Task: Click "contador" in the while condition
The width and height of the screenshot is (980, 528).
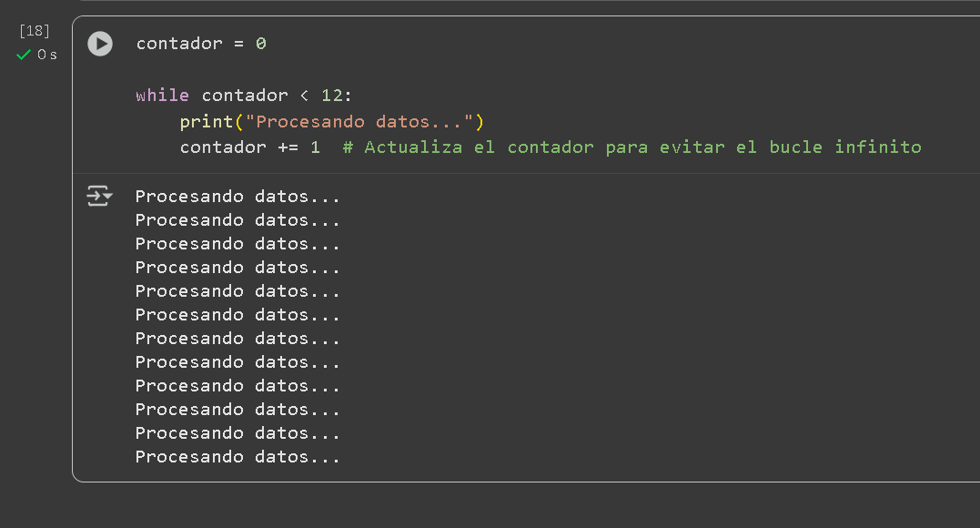Action: (x=245, y=96)
